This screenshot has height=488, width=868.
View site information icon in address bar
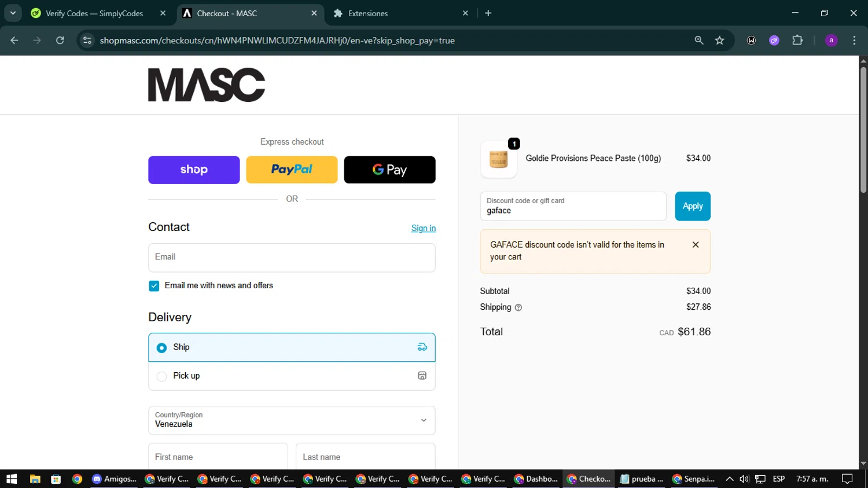click(87, 41)
